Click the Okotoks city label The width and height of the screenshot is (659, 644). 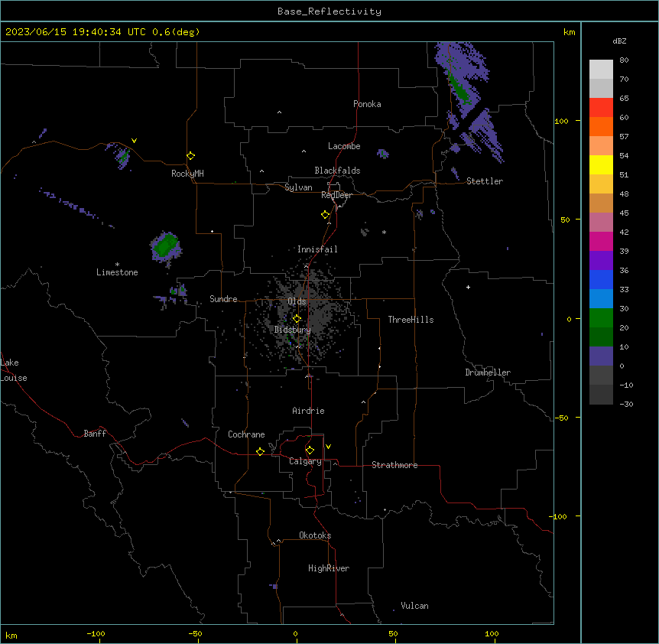click(315, 535)
